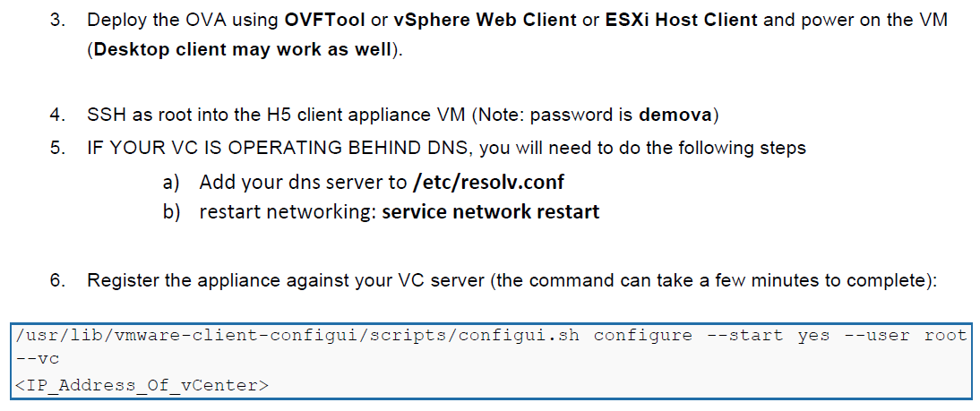The height and width of the screenshot is (411, 980).
Task: Click sub-item a) Add your dns server
Action: (363, 182)
